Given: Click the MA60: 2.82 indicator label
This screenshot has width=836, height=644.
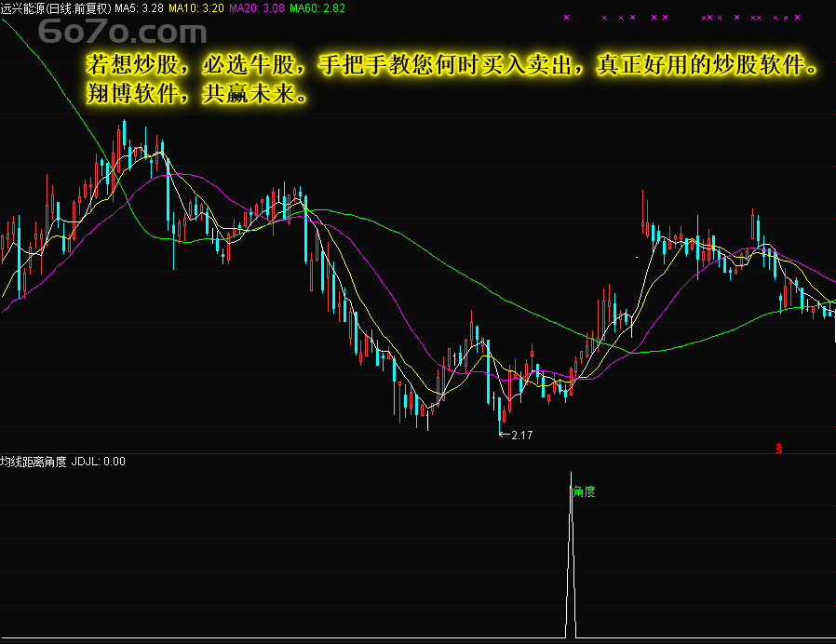Looking at the screenshot, I should point(317,8).
